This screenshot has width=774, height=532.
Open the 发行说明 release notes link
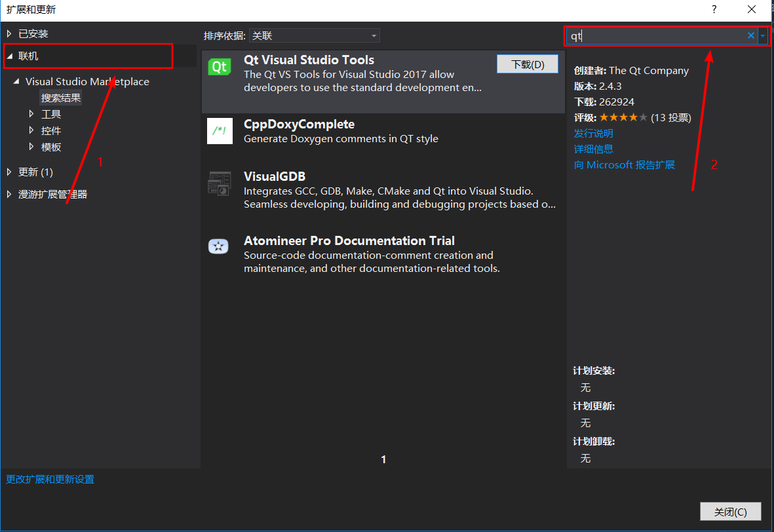click(593, 133)
